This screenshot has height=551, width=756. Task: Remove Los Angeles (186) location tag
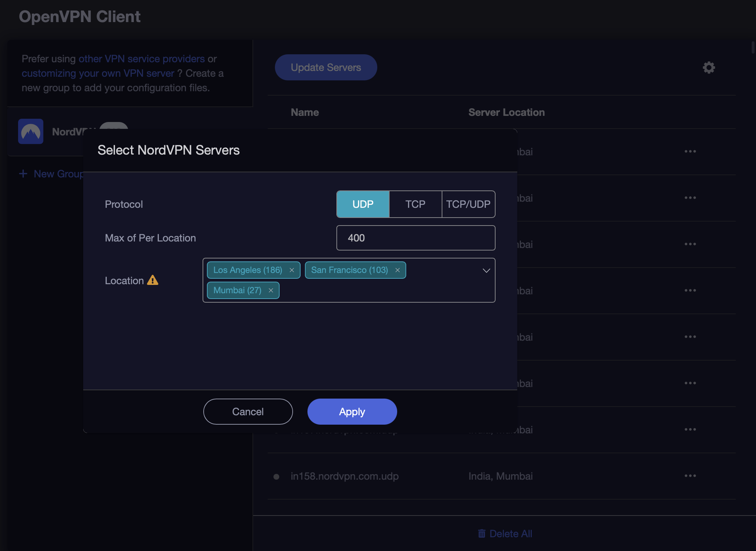[292, 270]
